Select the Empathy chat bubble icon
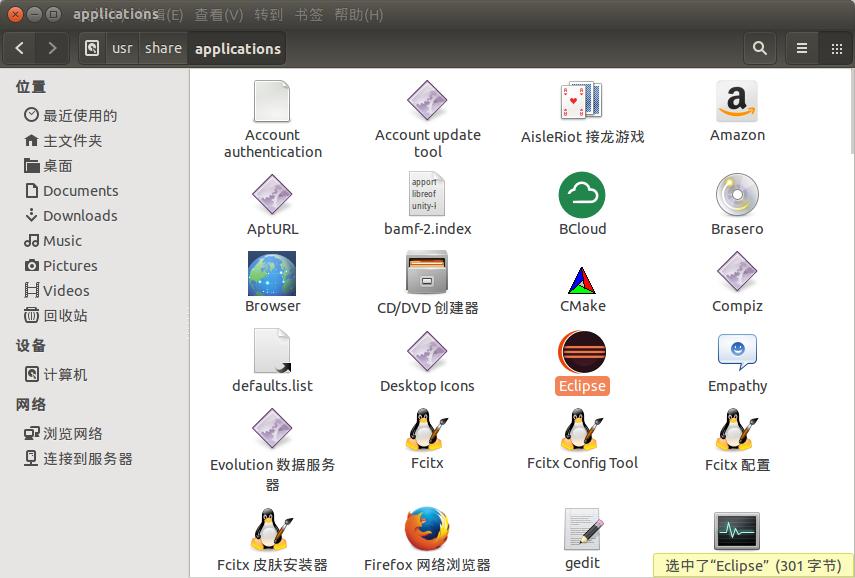 click(x=737, y=352)
